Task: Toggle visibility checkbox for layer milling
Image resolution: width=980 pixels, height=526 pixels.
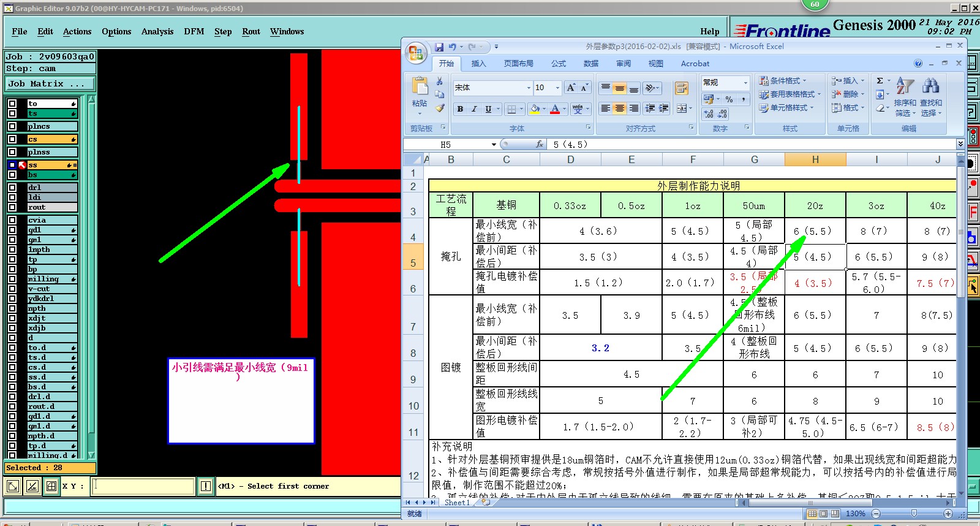Action: click(12, 279)
